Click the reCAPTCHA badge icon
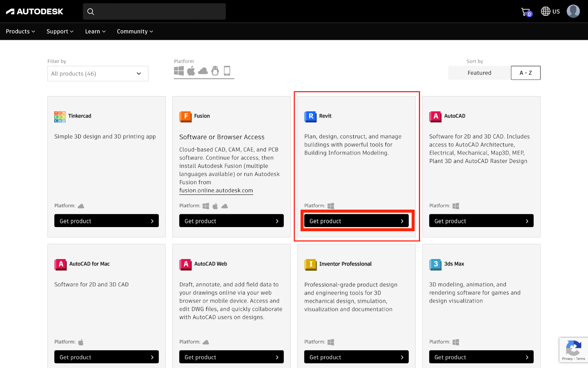Screen dimensions: 588x368 pos(573,348)
